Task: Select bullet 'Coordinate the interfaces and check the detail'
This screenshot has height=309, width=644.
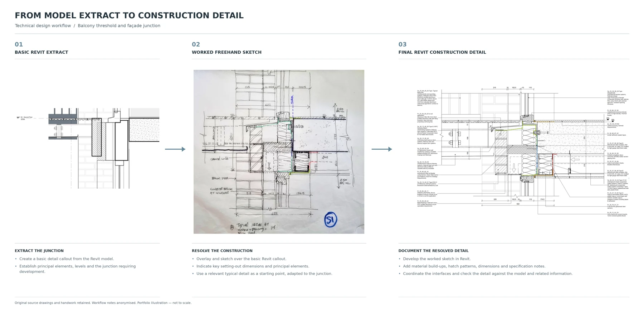Action: [488, 274]
